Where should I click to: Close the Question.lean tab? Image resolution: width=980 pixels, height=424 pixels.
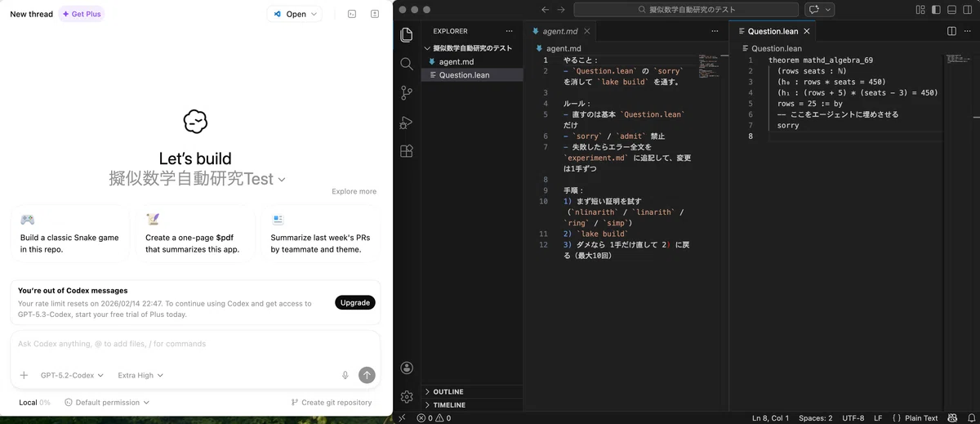[807, 31]
